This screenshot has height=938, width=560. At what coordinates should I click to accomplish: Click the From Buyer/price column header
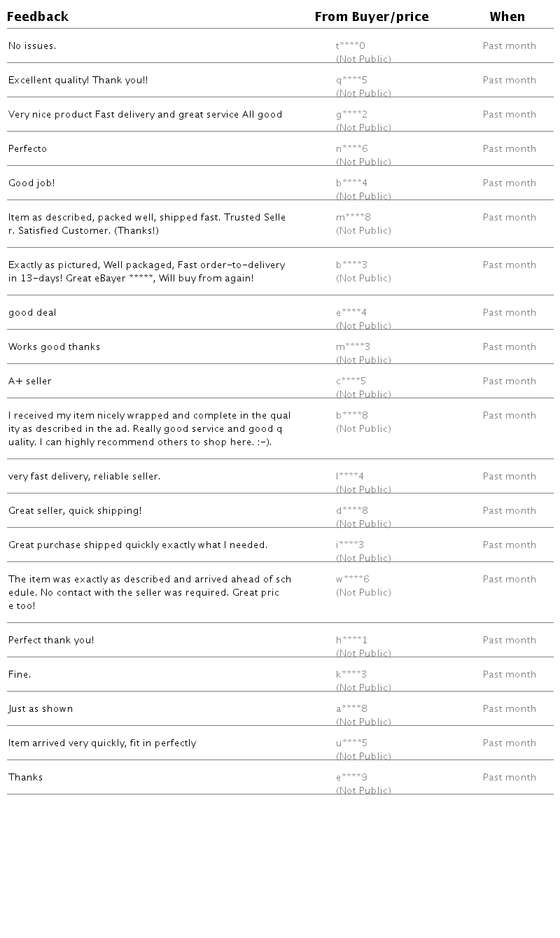pos(371,17)
